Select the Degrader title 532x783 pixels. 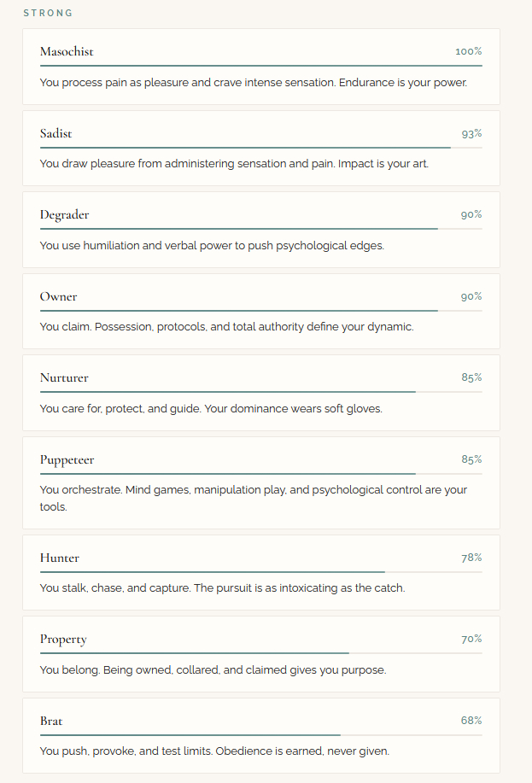click(x=64, y=215)
